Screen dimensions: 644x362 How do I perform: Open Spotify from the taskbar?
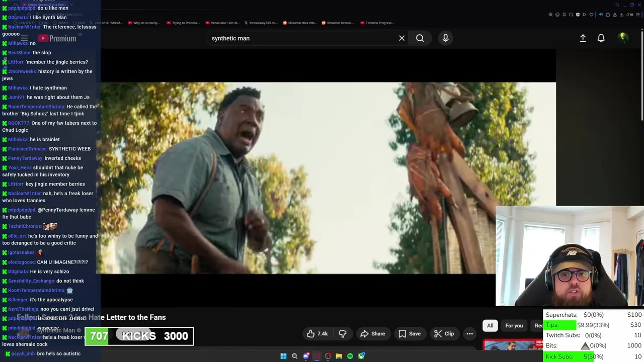coord(350,356)
